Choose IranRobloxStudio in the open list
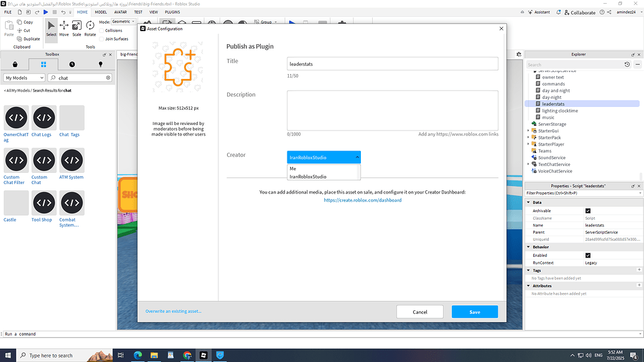644x362 pixels. pyautogui.click(x=324, y=177)
